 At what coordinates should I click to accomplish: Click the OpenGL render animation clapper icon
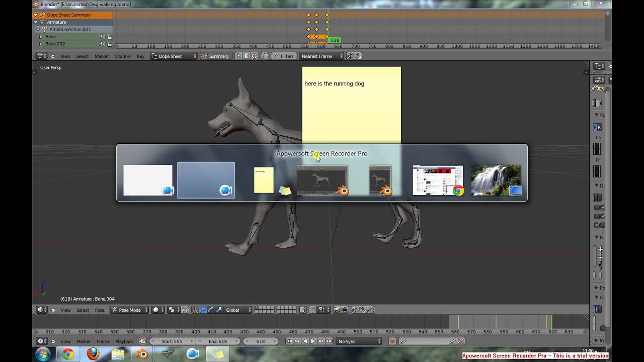[345, 310]
